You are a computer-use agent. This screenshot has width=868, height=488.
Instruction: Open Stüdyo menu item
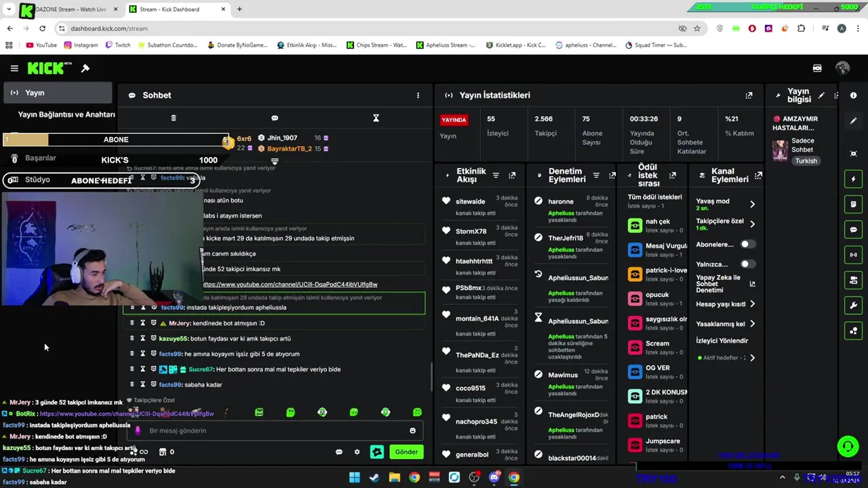37,180
